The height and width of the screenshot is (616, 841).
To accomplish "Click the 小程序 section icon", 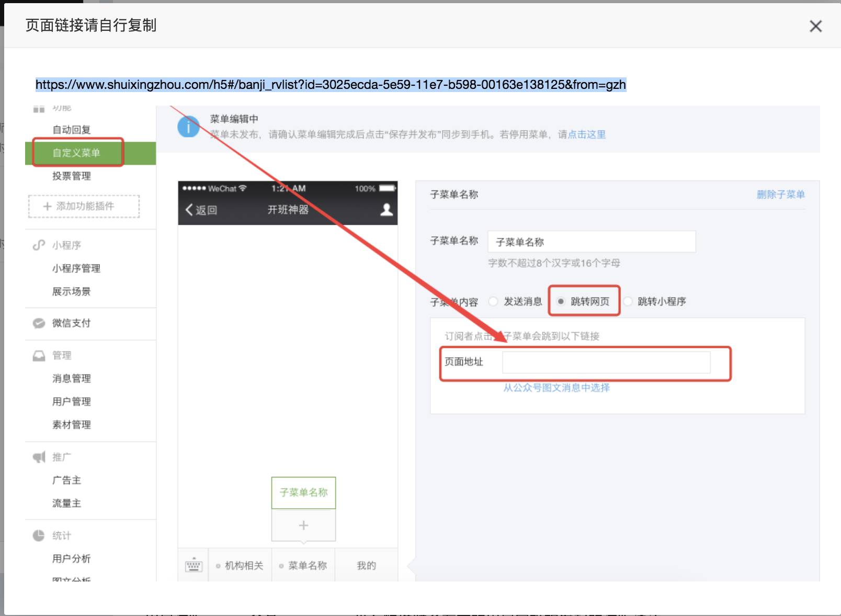I will tap(39, 245).
